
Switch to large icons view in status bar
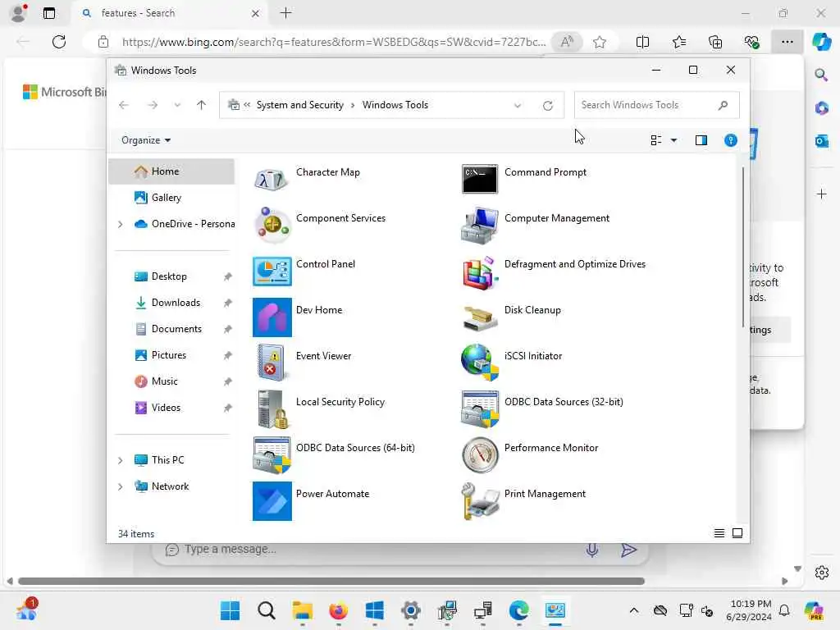[737, 533]
